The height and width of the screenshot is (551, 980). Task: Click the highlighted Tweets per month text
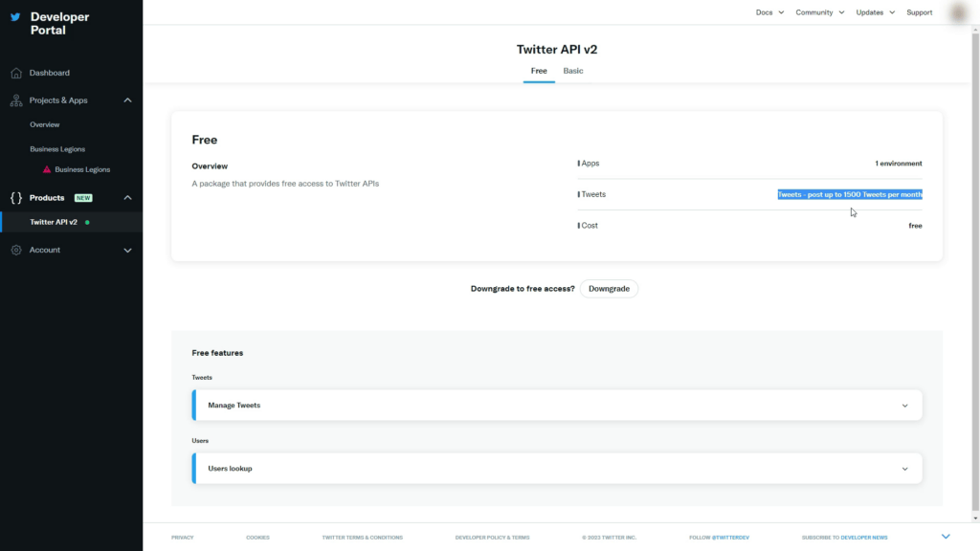[850, 194]
